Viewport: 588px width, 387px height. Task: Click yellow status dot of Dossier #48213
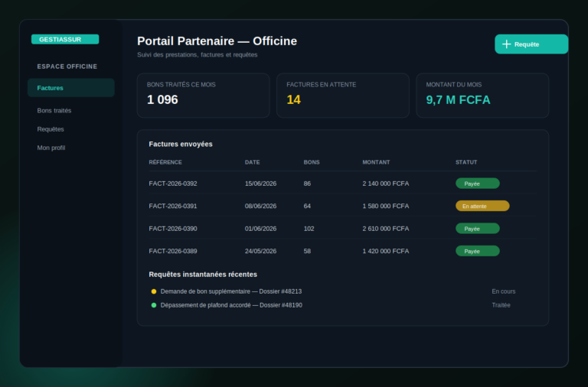click(x=154, y=291)
